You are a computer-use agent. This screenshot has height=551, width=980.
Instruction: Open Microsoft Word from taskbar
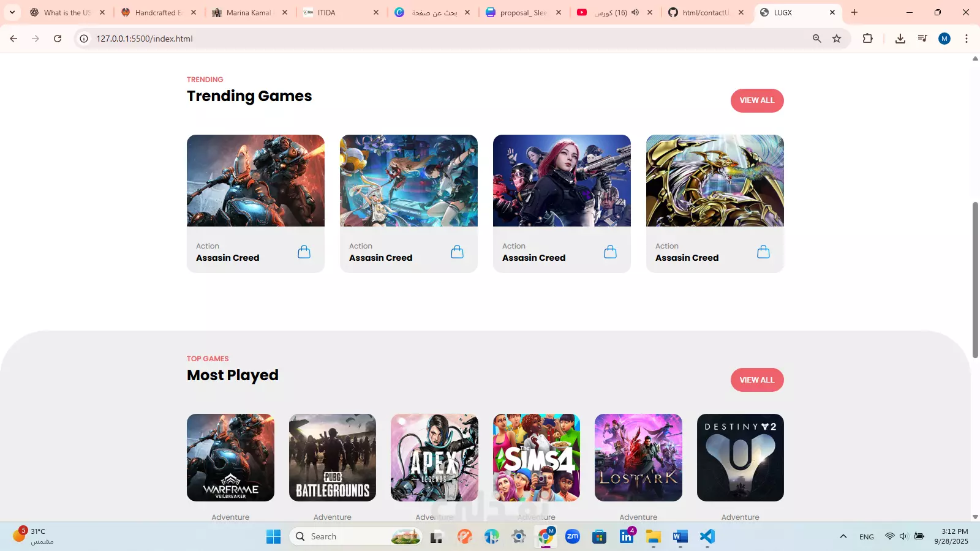[x=680, y=537]
